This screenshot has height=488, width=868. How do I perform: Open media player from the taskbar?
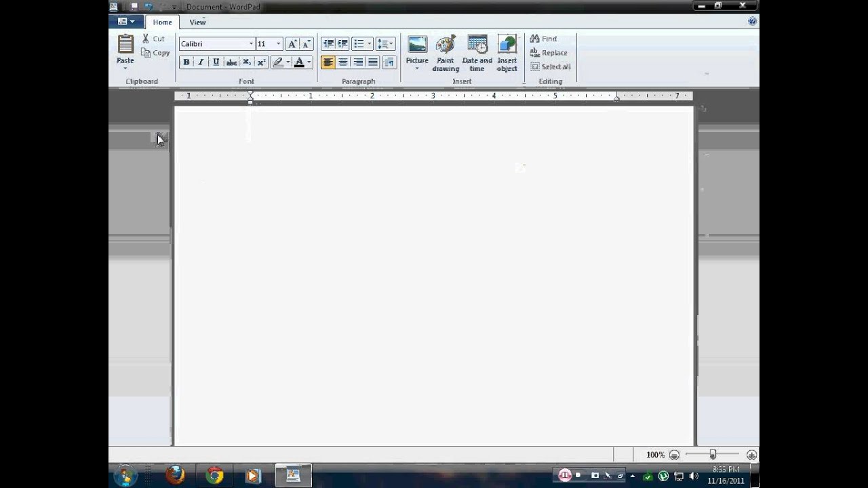[x=253, y=476]
